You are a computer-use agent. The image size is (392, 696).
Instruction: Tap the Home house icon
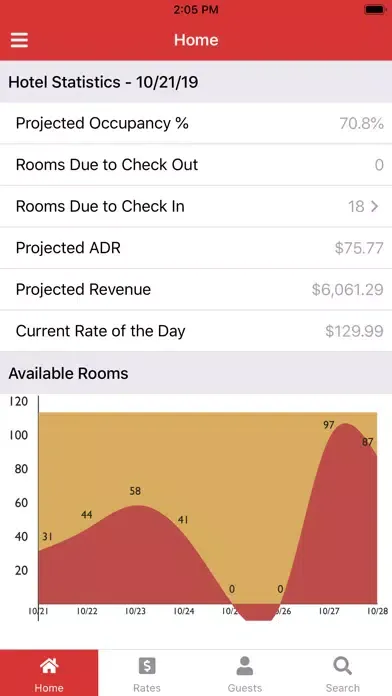[49, 666]
